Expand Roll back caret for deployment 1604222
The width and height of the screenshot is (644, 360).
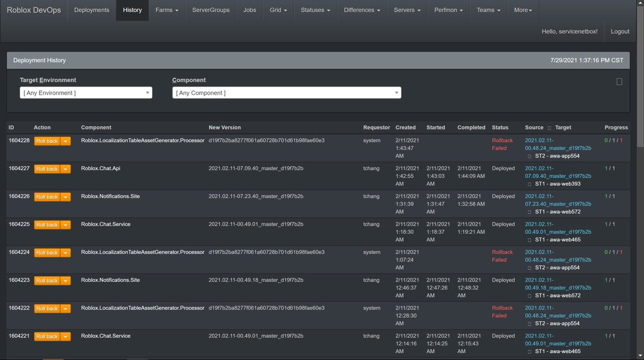(65, 308)
